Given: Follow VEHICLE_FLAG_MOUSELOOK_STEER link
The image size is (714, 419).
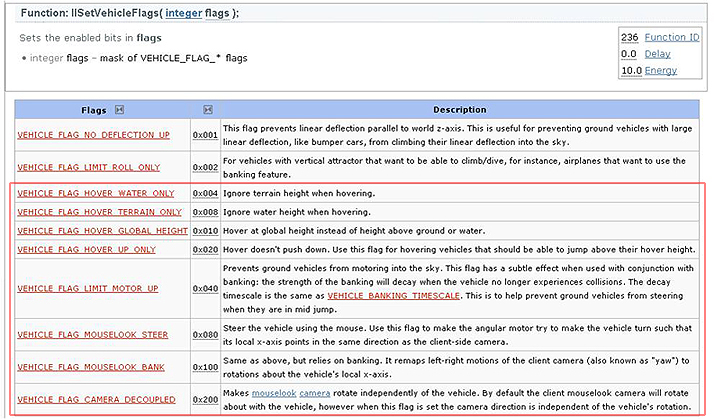Looking at the screenshot, I should [x=92, y=335].
